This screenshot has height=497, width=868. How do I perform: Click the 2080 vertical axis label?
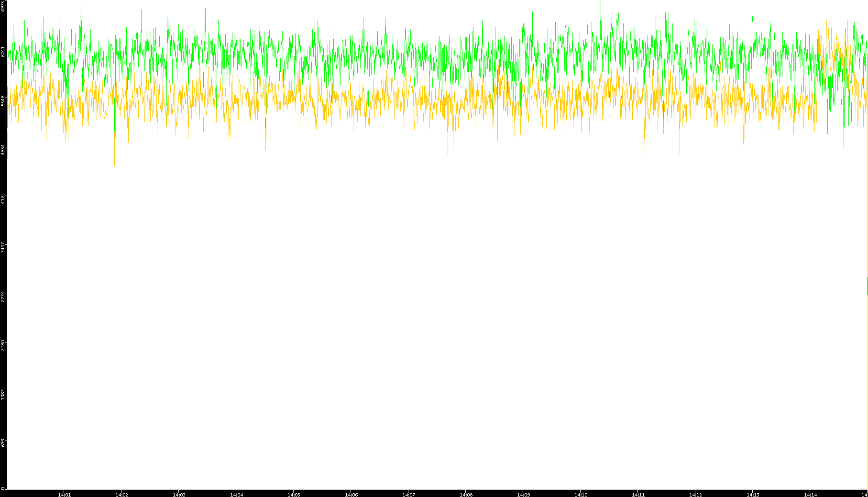click(x=3, y=345)
